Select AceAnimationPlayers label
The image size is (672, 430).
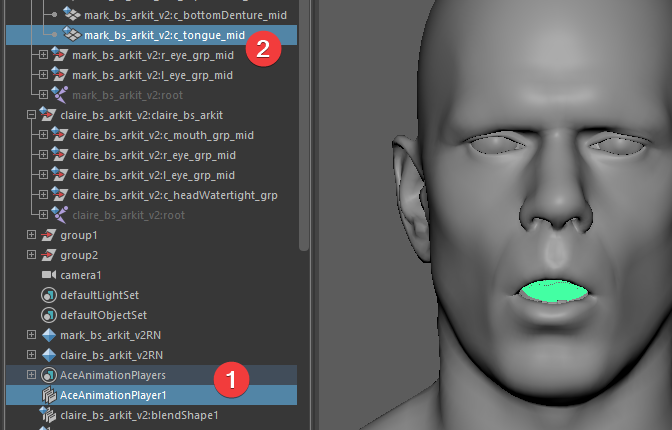point(113,375)
